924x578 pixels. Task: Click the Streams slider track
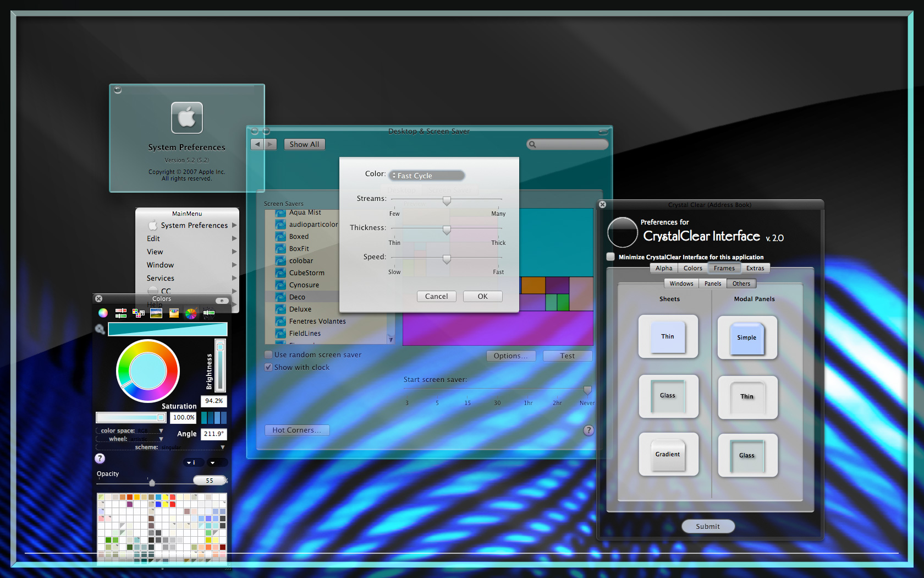[x=447, y=199]
